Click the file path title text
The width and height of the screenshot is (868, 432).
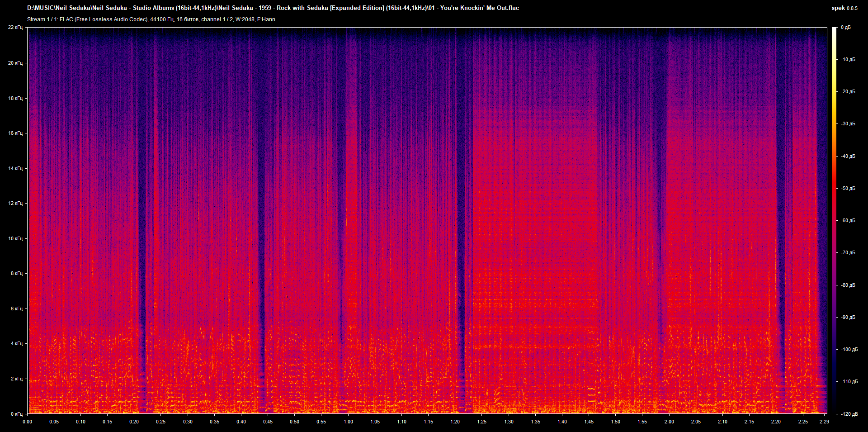(x=273, y=8)
